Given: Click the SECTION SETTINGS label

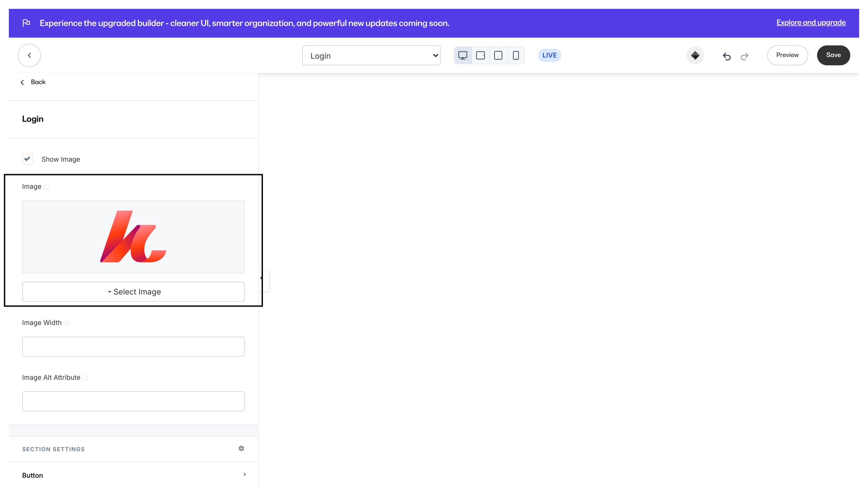Looking at the screenshot, I should point(53,449).
